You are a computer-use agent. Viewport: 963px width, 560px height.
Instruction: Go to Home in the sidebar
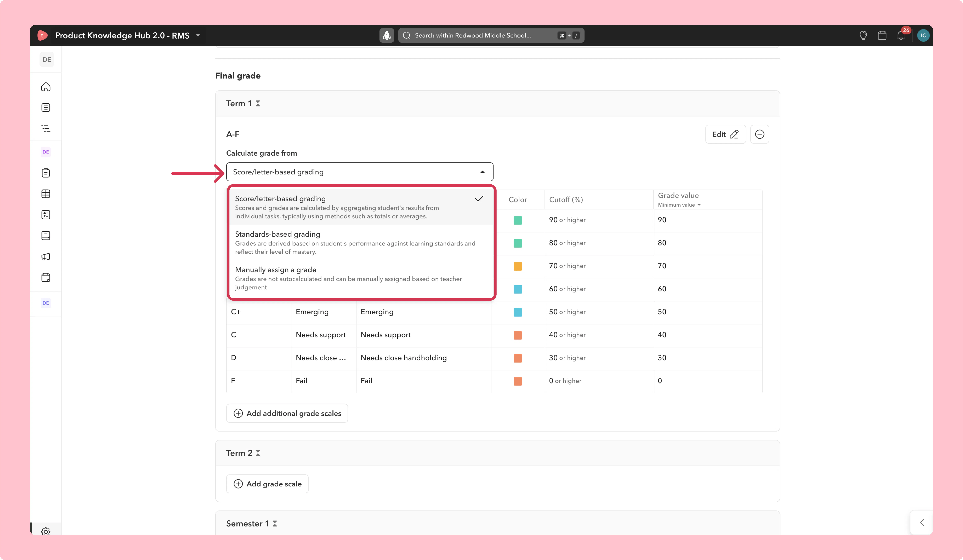(x=46, y=87)
